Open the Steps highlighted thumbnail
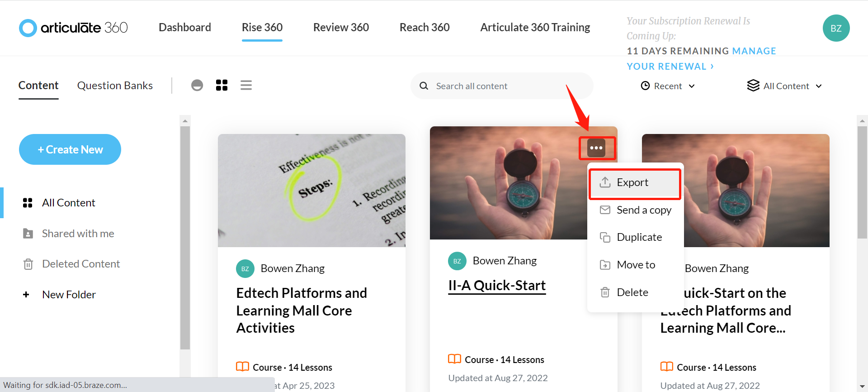Image resolution: width=868 pixels, height=392 pixels. (311, 191)
